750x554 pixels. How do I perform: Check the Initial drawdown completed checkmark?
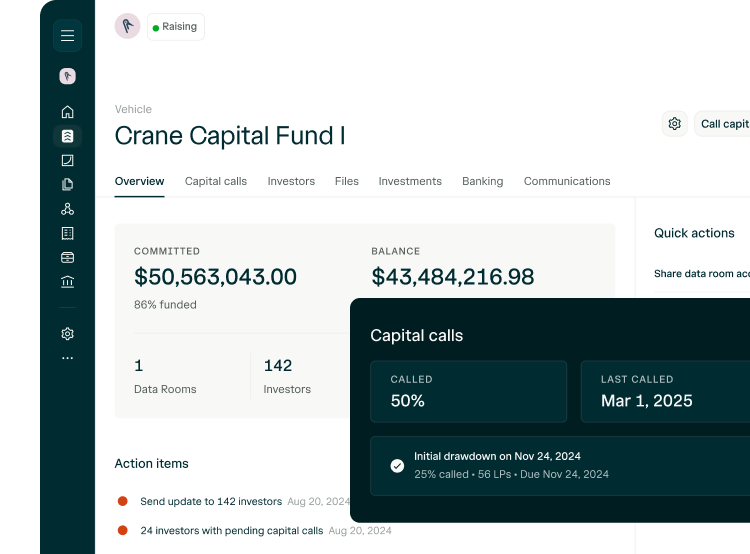coord(397,465)
